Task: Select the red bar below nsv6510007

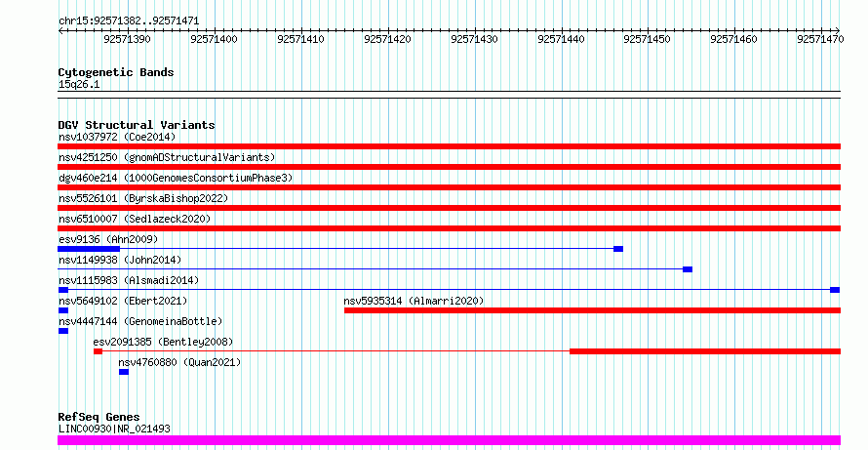Action: tap(449, 228)
